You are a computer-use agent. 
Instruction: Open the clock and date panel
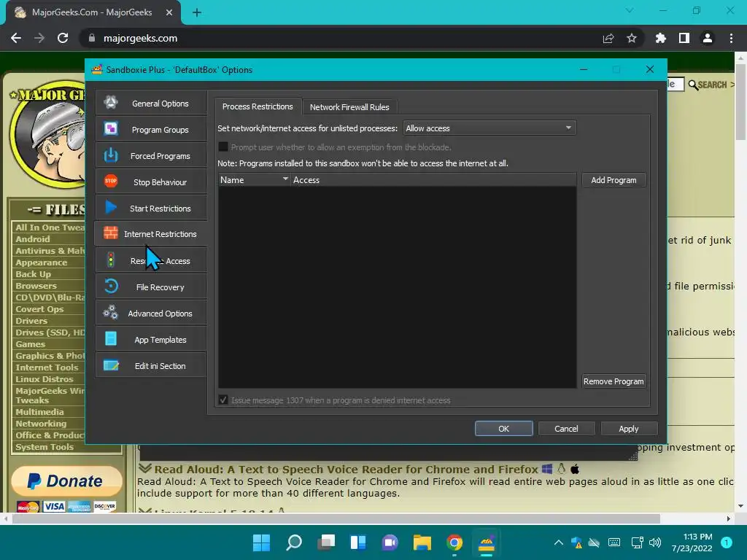692,542
